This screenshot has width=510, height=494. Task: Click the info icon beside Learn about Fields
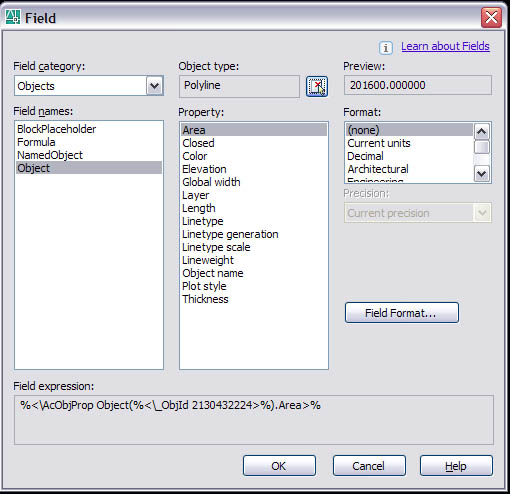[x=385, y=48]
